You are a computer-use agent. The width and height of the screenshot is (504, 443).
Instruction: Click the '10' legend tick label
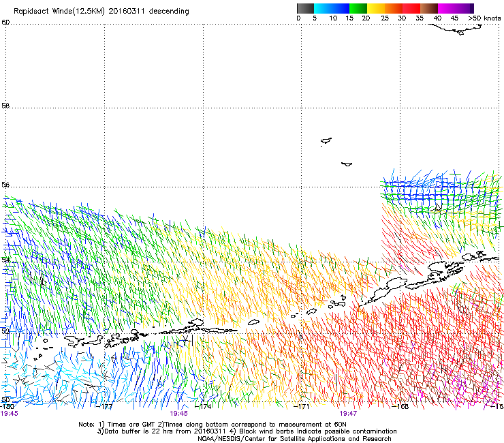click(333, 18)
